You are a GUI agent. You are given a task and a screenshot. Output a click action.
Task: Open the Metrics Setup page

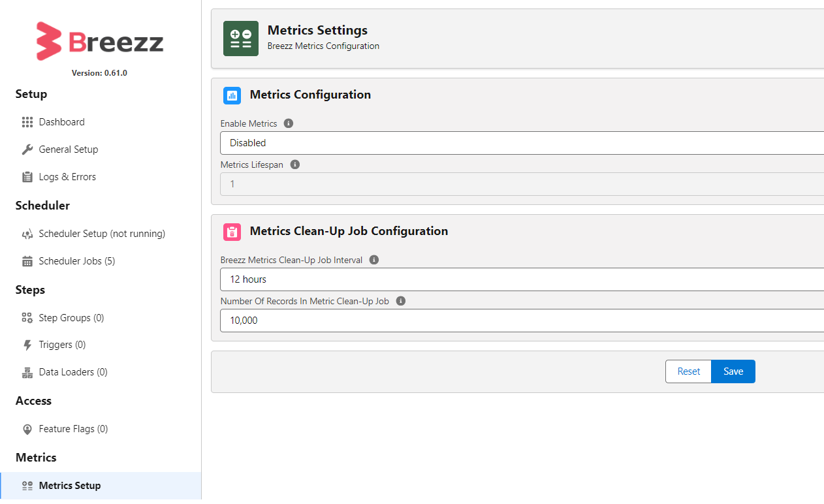coord(69,485)
